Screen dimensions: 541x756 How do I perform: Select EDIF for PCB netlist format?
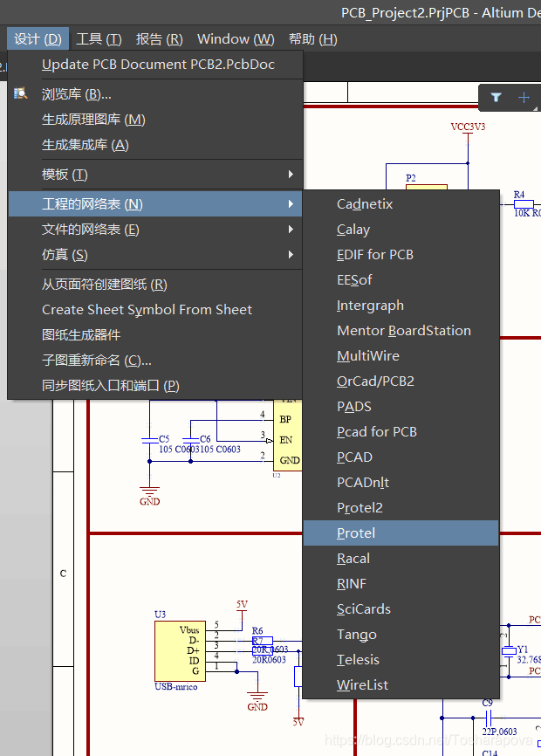pos(401,255)
